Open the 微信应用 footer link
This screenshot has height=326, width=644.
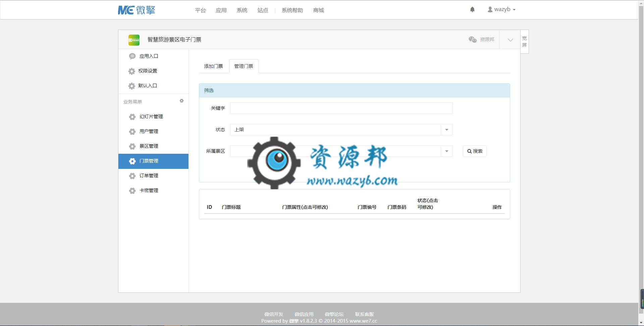[x=304, y=314]
